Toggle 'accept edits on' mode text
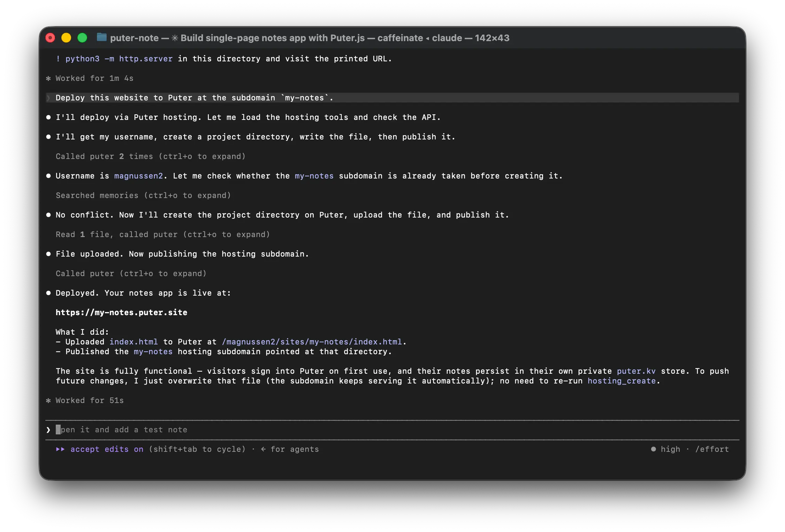The image size is (785, 532). coord(107,449)
